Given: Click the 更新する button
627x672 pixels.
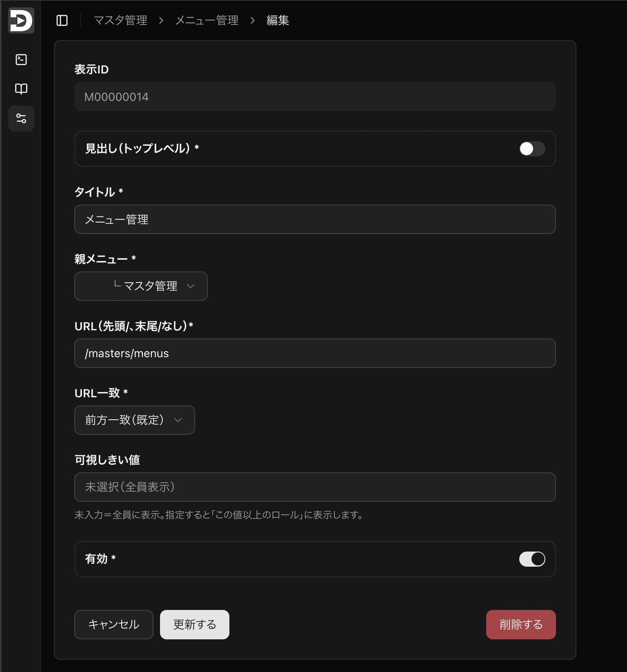Looking at the screenshot, I should 195,625.
